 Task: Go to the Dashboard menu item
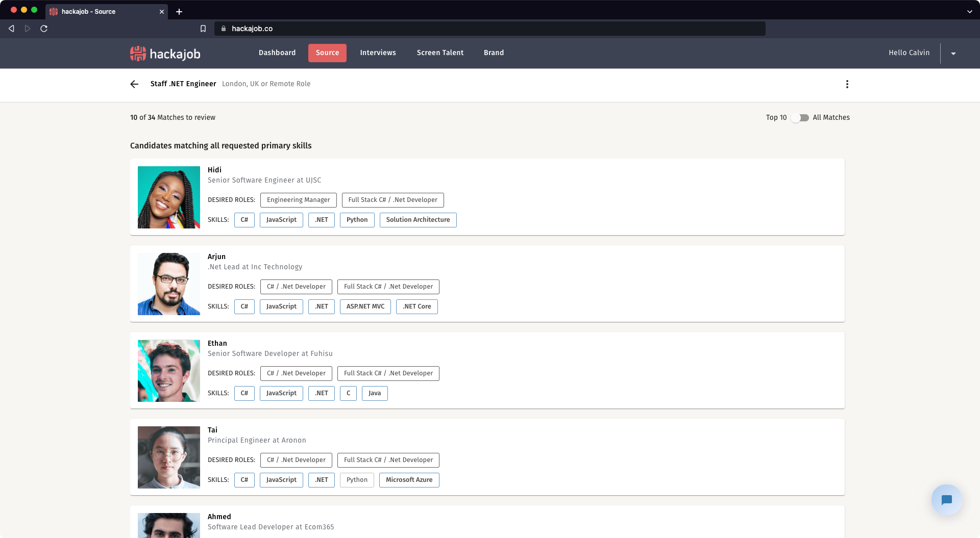pyautogui.click(x=277, y=53)
